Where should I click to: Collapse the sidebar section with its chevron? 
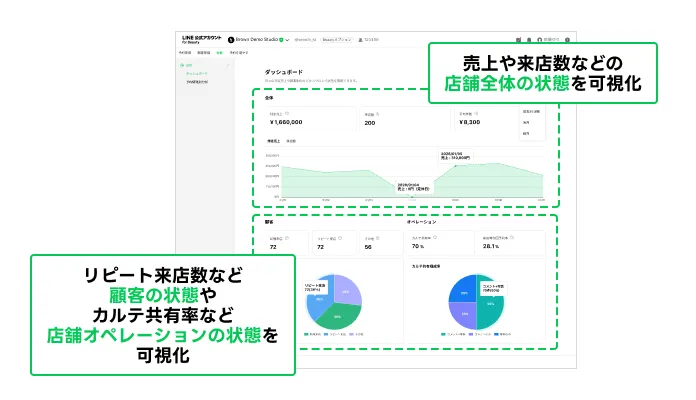228,65
